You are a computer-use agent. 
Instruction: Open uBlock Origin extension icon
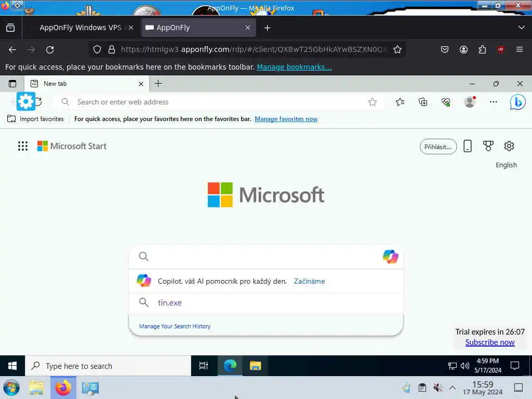click(500, 49)
